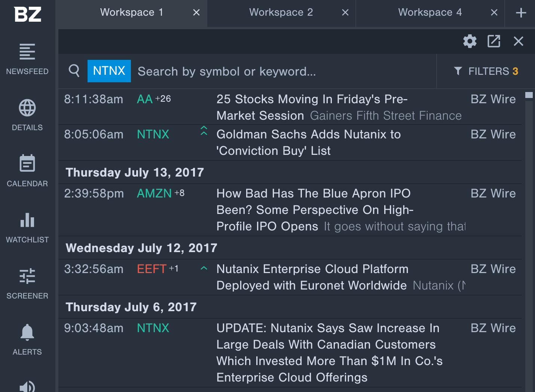Click BZ Wire source in 9:03:48am row

click(x=493, y=328)
